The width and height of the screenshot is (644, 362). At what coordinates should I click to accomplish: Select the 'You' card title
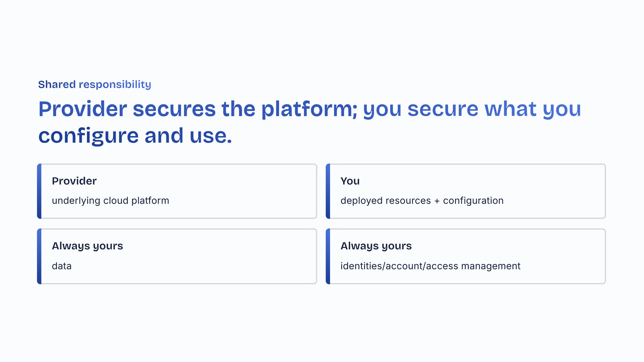[x=350, y=181]
